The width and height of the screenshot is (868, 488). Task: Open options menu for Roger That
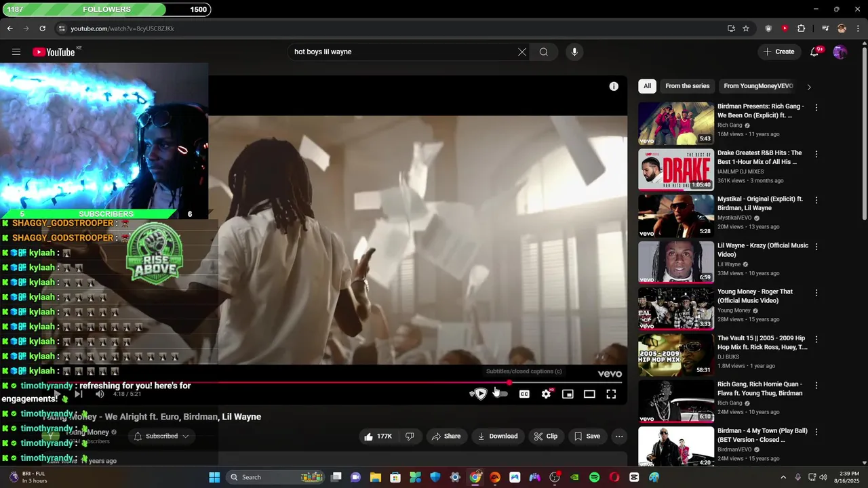pos(816,293)
